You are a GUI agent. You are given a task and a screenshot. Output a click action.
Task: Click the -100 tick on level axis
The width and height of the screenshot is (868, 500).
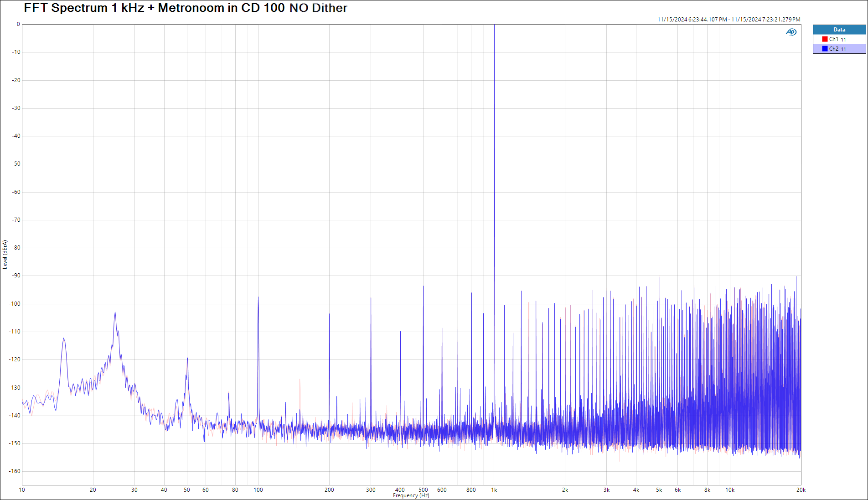coord(15,304)
